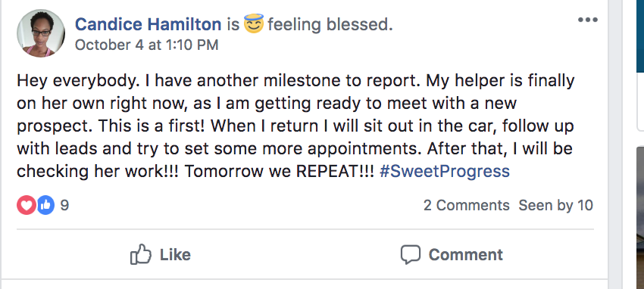
Task: Show who reacted via the 9 count
Action: (64, 205)
